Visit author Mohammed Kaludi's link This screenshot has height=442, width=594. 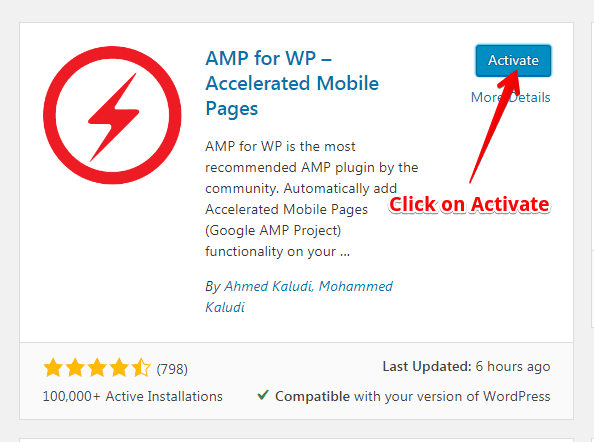pos(299,297)
